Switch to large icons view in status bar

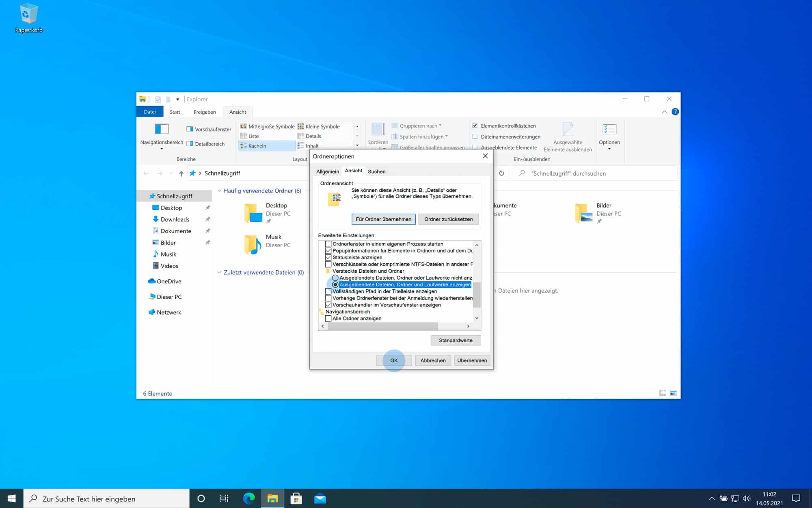[x=674, y=393]
